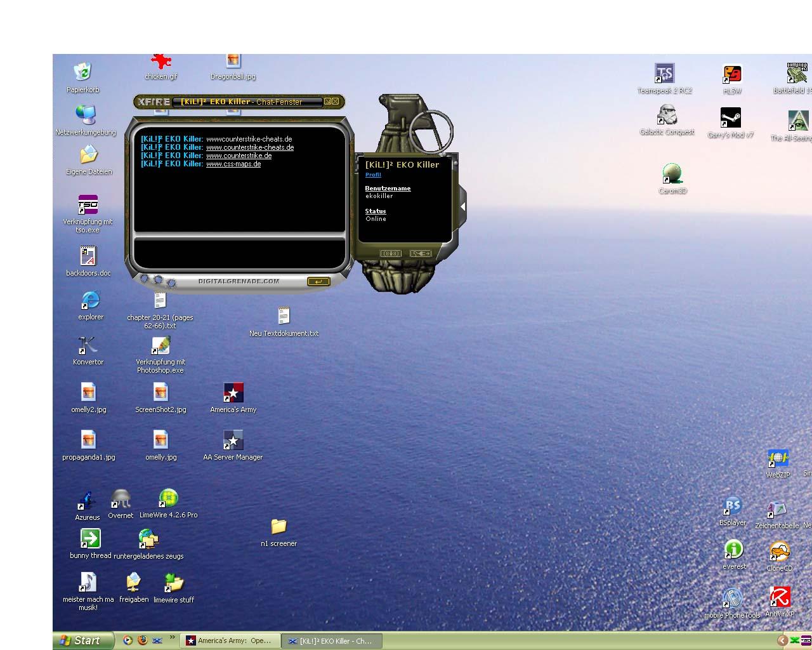Open www.counterstrike.de chat link

[x=239, y=156]
